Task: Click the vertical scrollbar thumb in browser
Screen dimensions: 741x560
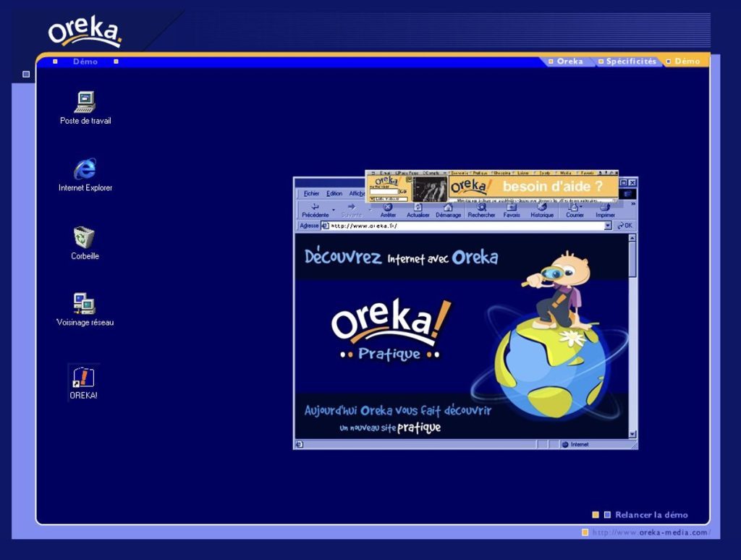Action: pos(632,260)
